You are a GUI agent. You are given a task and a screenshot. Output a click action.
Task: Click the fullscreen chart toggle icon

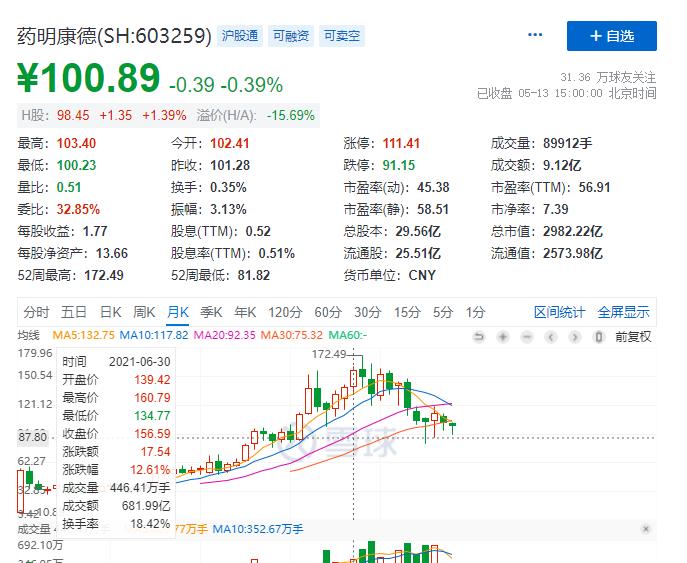(599, 336)
